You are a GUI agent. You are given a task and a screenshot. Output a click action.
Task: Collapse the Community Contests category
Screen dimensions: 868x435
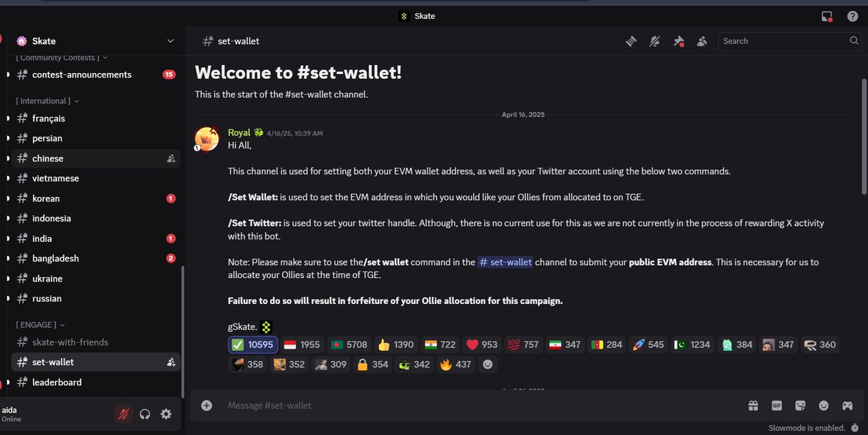tap(62, 58)
